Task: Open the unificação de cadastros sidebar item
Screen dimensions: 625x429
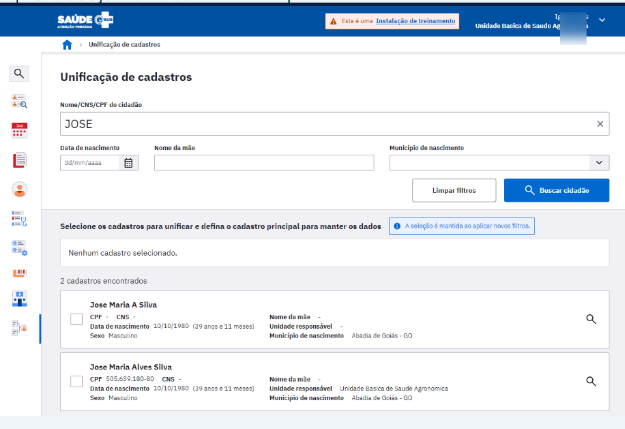Action: pyautogui.click(x=19, y=327)
